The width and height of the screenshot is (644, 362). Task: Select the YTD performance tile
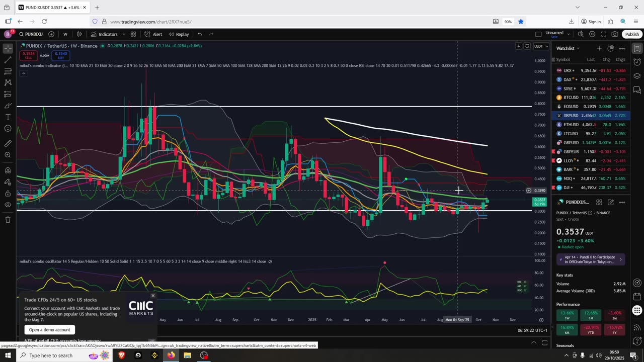pos(591,330)
